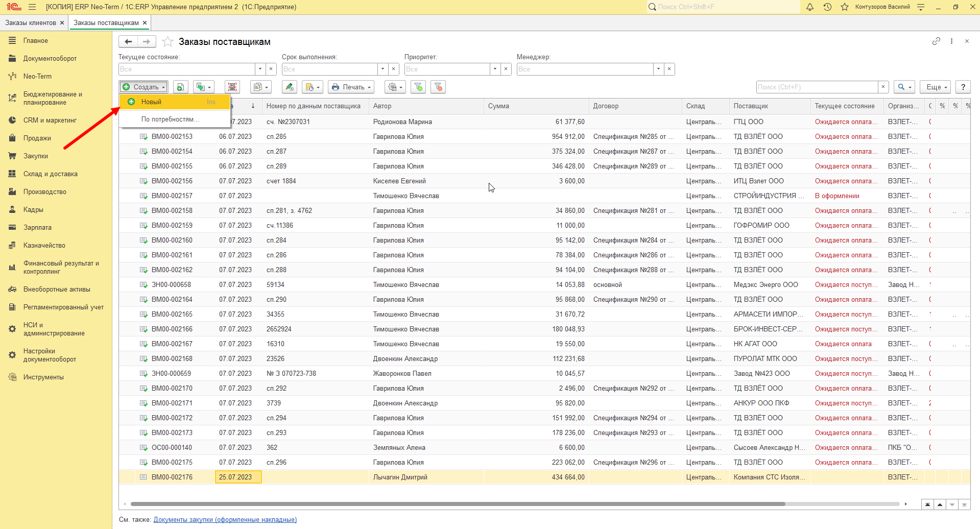Switch to Заказы клиентов tab

pyautogui.click(x=31, y=23)
